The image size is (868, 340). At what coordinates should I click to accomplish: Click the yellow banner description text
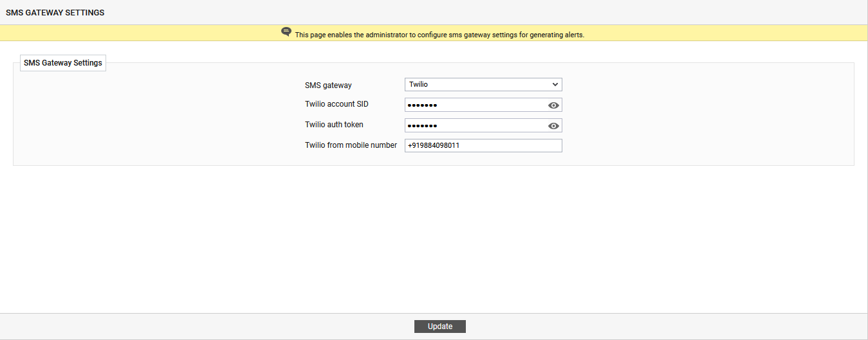[x=439, y=35]
